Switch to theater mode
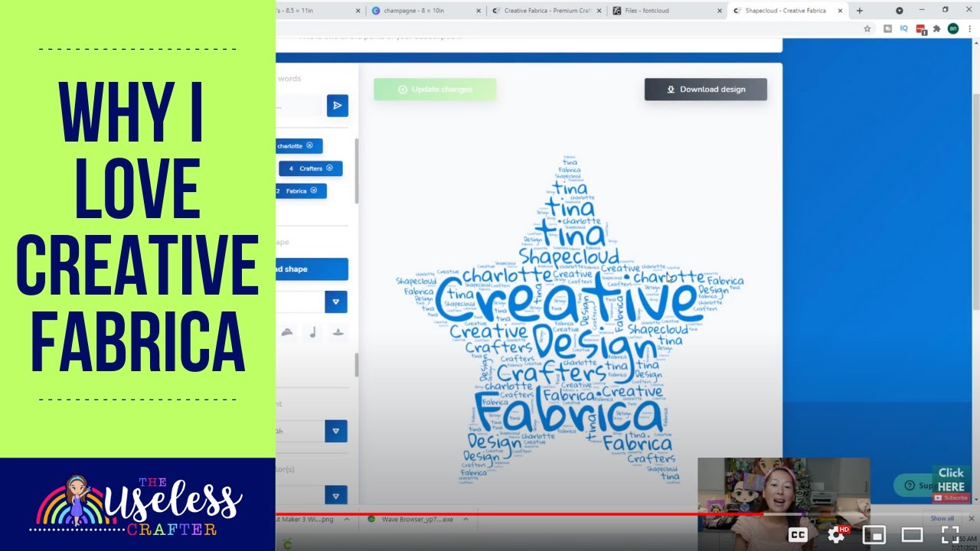Image resolution: width=980 pixels, height=551 pixels. tap(912, 535)
